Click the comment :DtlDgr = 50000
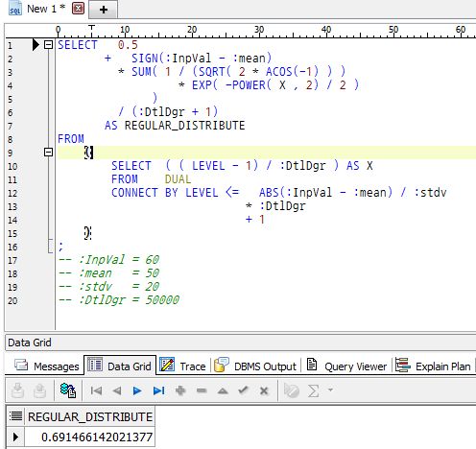Screen dimensions: 476x449 119,300
